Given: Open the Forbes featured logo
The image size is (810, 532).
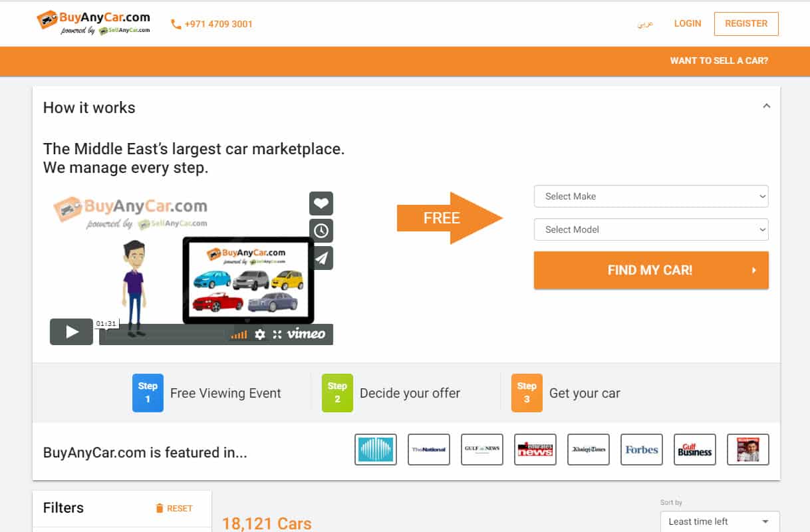Looking at the screenshot, I should [642, 450].
